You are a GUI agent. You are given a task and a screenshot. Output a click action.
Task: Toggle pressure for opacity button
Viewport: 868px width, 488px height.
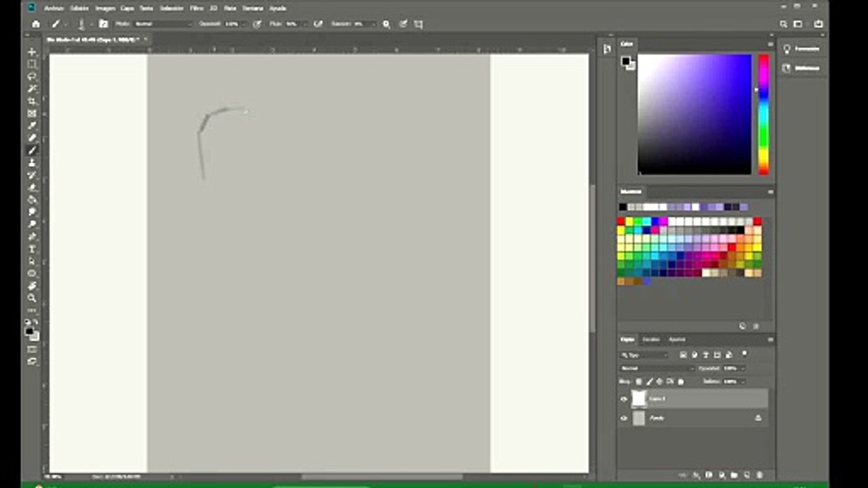coord(257,24)
